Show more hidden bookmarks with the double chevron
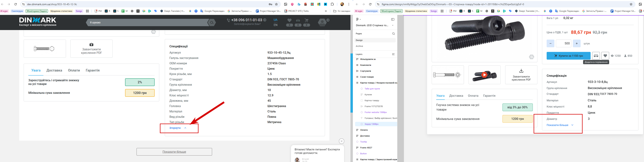Viewport: 644px width, 162px height. tap(326, 11)
